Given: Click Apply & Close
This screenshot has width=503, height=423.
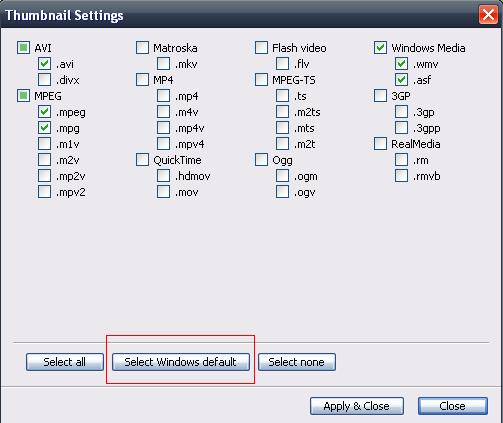Looking at the screenshot, I should (x=357, y=406).
